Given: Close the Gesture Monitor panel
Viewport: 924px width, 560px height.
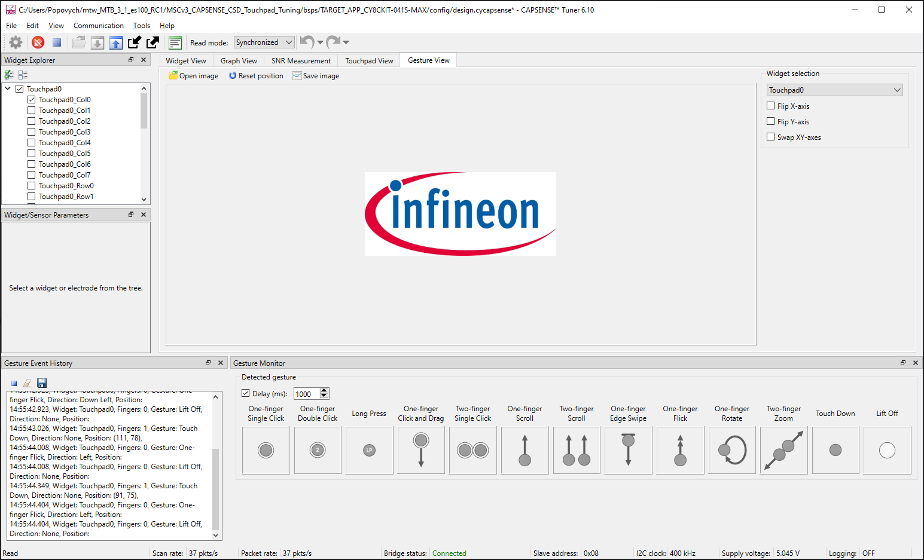Looking at the screenshot, I should pos(915,363).
